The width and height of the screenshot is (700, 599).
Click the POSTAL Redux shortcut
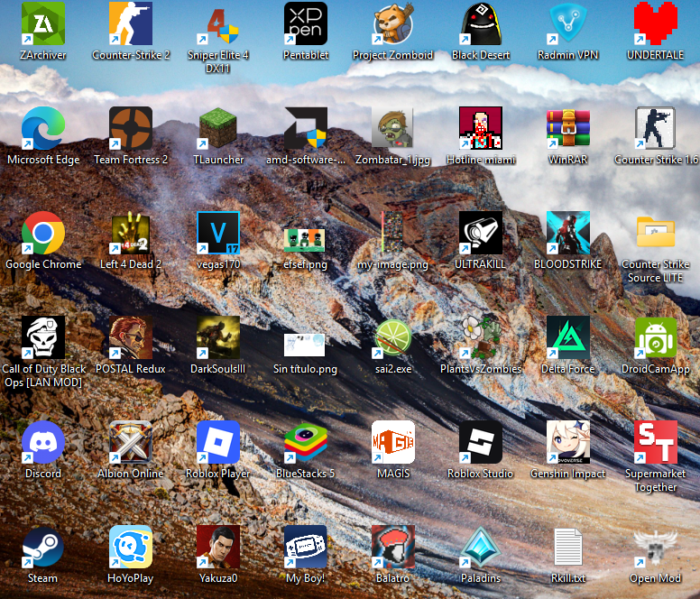pos(131,337)
